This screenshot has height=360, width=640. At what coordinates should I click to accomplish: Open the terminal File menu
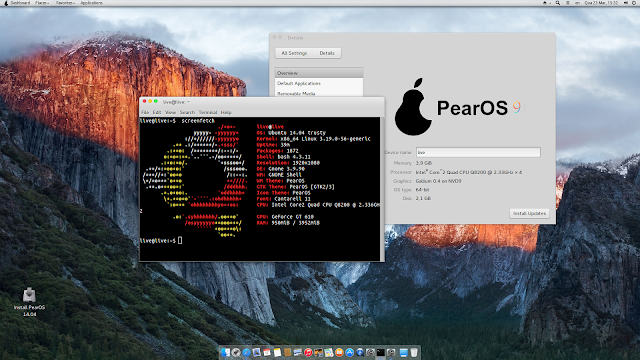[x=145, y=112]
